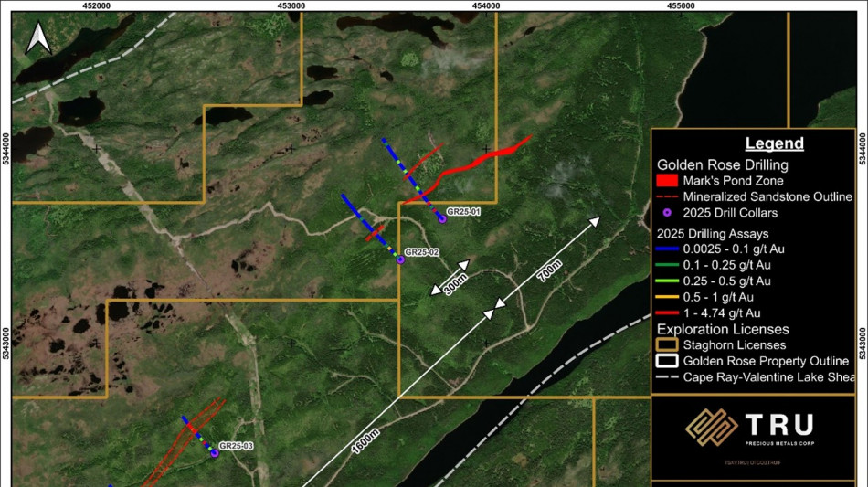Screen dimensions: 868x487
Task: Click the TRU Precious Metals logo emblem
Action: click(711, 428)
